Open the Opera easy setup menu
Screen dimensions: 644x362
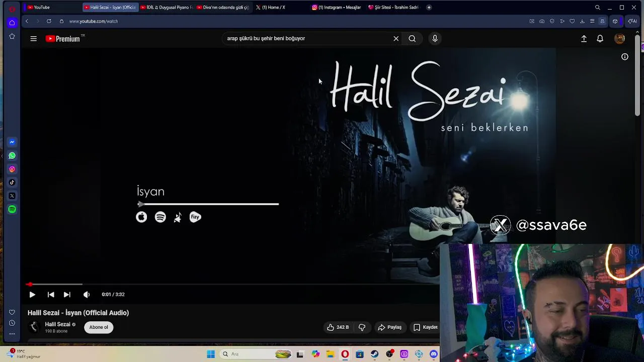[592, 21]
